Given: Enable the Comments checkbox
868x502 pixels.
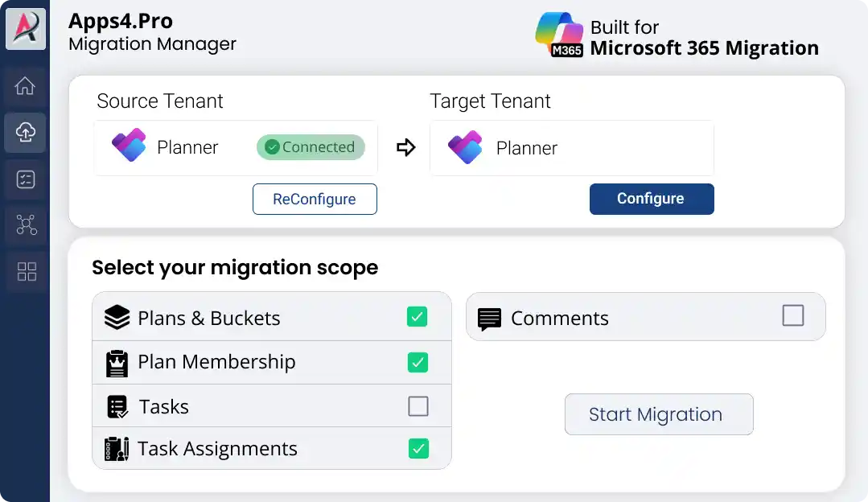Looking at the screenshot, I should (x=792, y=315).
